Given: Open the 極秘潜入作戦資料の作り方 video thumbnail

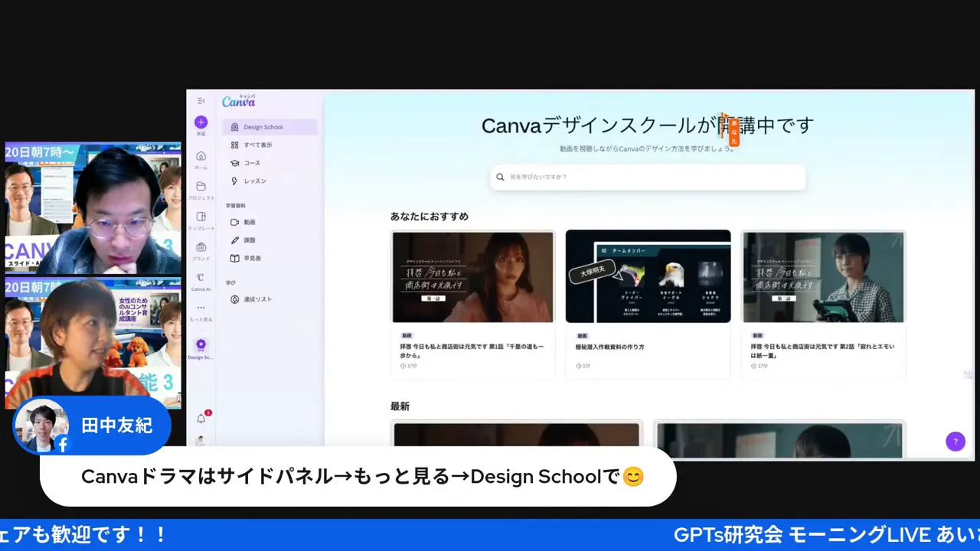Looking at the screenshot, I should pyautogui.click(x=648, y=276).
